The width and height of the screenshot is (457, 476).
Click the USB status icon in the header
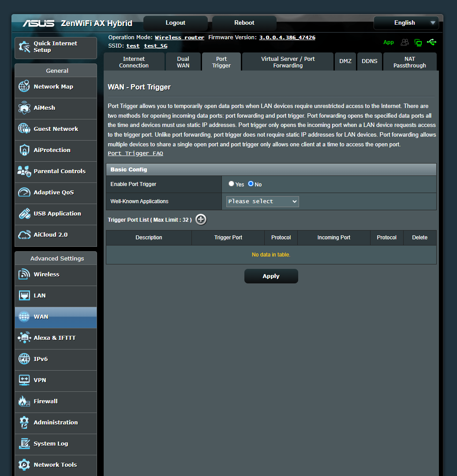point(432,42)
